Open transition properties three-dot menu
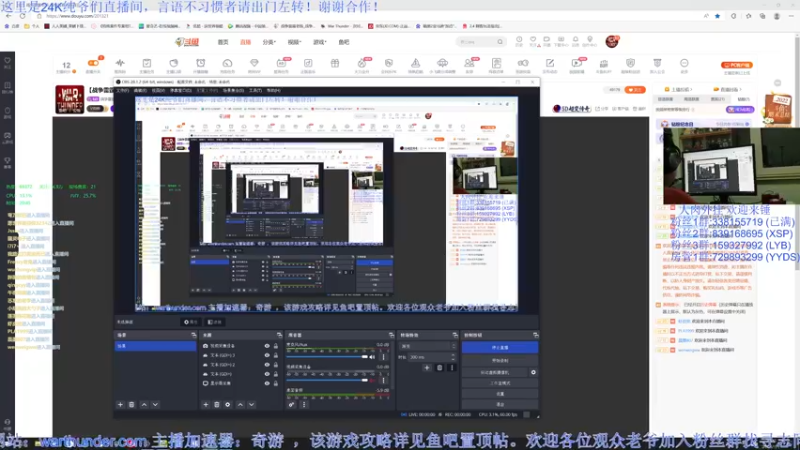 point(452,367)
